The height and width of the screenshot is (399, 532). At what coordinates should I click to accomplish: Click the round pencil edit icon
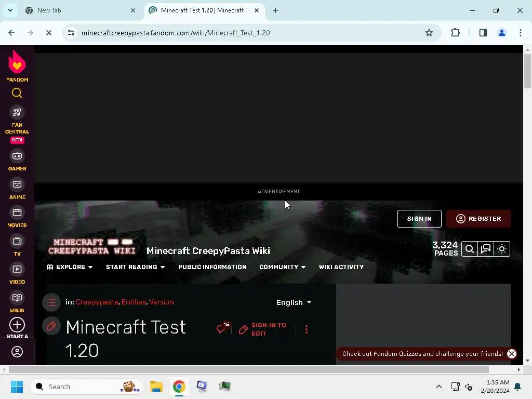coord(51,326)
